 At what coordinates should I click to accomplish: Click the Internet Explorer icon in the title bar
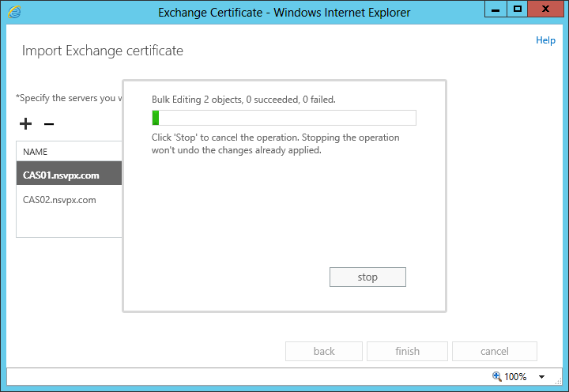coord(13,12)
